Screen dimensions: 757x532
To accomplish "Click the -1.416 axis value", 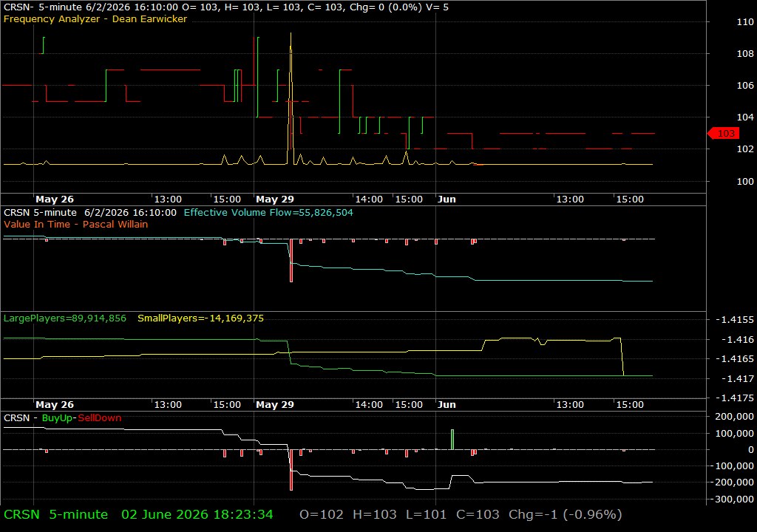I will 737,339.
